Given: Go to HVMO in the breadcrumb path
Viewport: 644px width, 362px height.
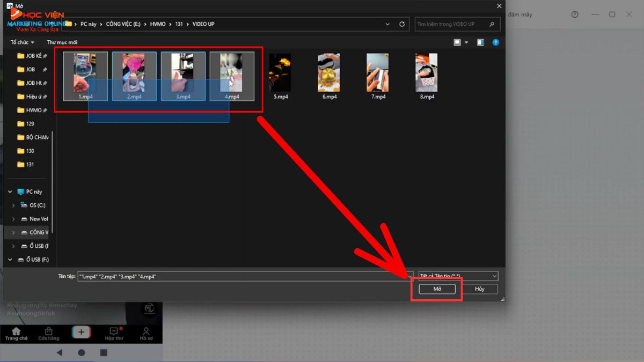Looking at the screenshot, I should (158, 24).
